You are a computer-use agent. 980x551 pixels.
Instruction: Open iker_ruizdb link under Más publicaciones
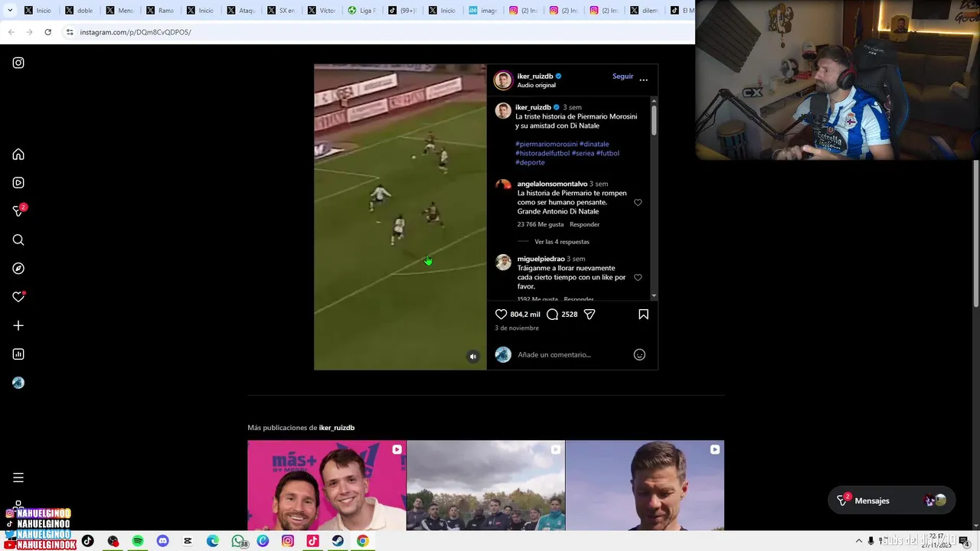click(336, 428)
